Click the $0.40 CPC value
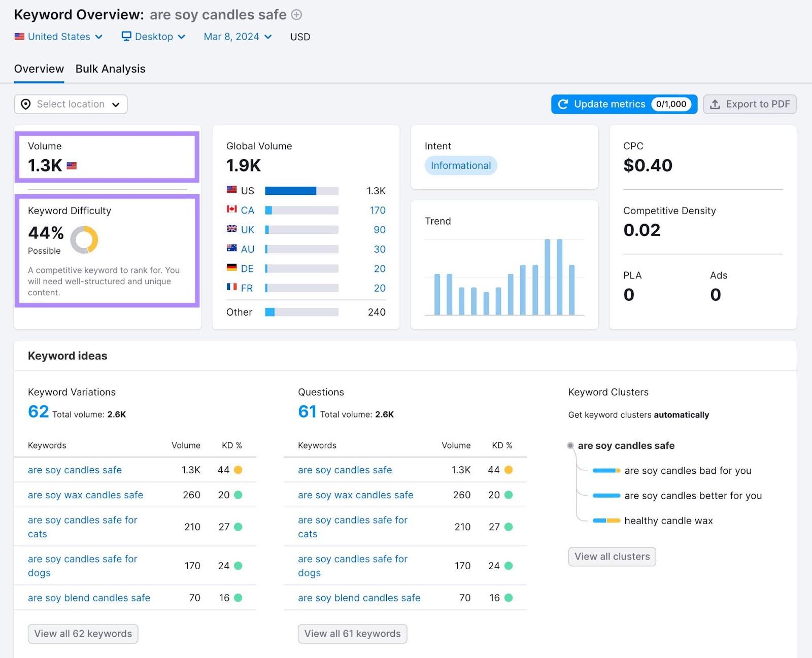Screen dimensions: 812x658 pyautogui.click(x=648, y=165)
